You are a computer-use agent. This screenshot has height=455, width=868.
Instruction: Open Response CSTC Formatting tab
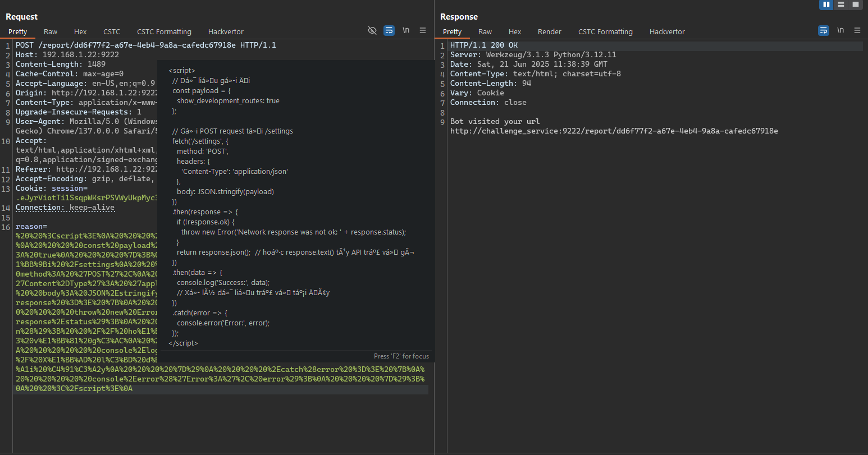point(605,31)
